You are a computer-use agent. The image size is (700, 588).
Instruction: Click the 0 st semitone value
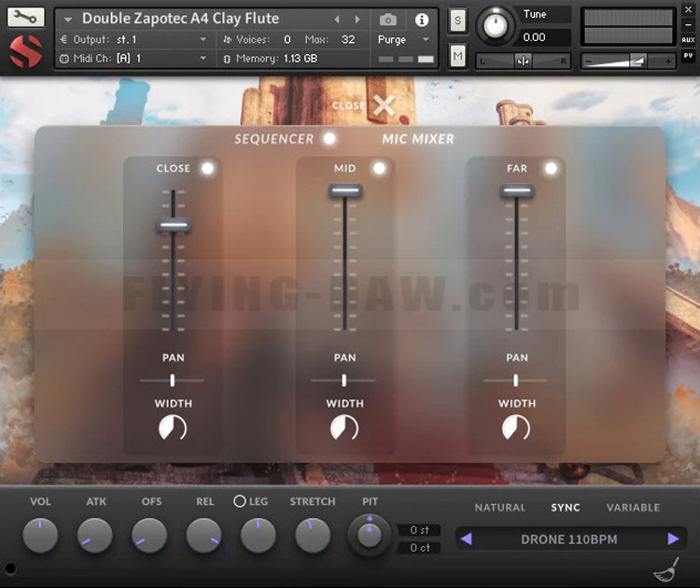[419, 530]
